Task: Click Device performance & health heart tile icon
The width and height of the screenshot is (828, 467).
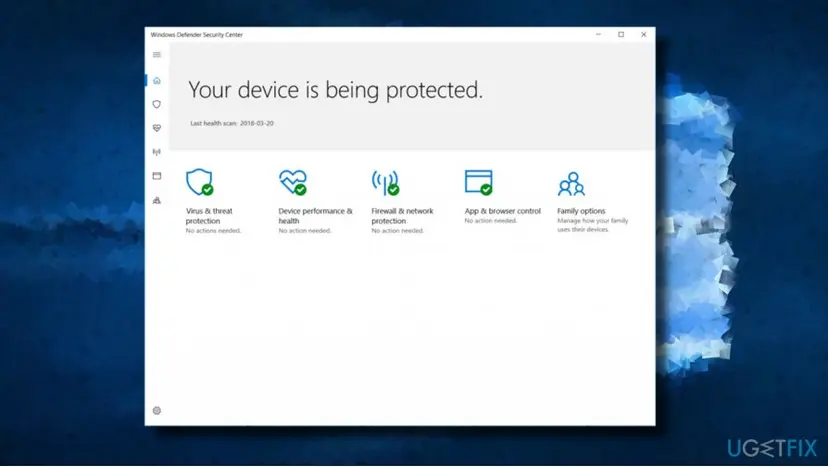Action: point(293,182)
